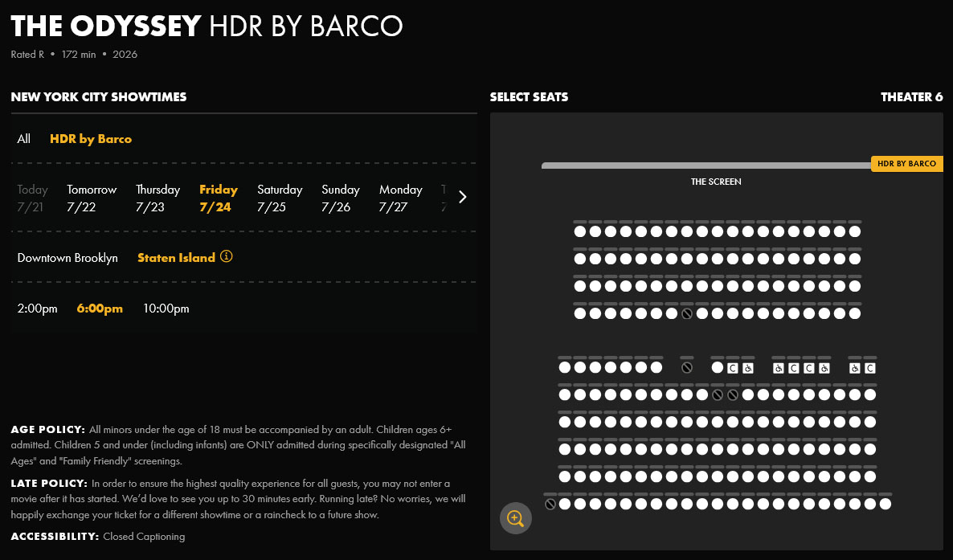
Task: Click THE SCREEN label
Action: 716,182
